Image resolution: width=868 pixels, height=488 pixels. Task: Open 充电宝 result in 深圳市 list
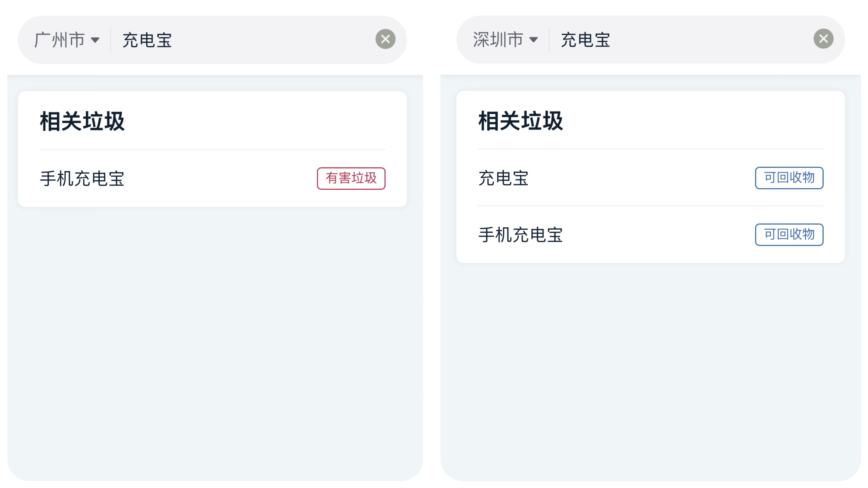coord(503,178)
